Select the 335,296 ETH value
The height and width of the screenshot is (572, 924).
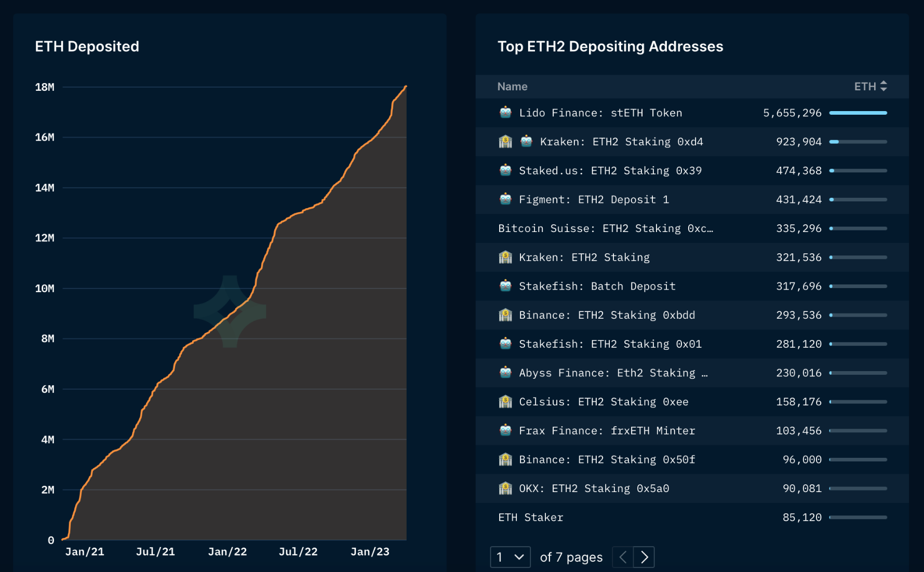click(798, 228)
